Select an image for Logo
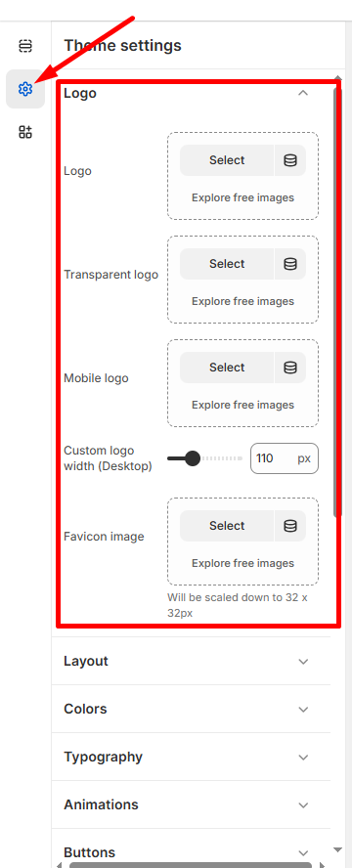Viewport: 352px width, 868px height. (x=227, y=160)
